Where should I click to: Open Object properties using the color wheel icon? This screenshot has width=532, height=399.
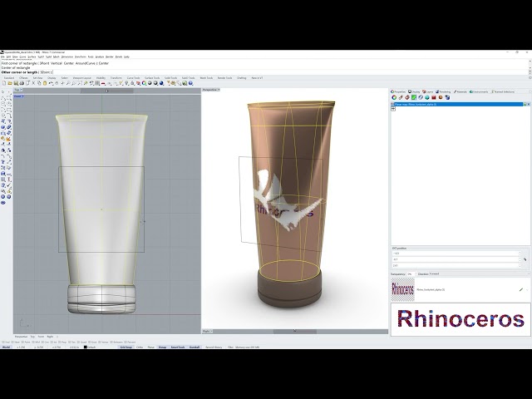tap(394, 97)
